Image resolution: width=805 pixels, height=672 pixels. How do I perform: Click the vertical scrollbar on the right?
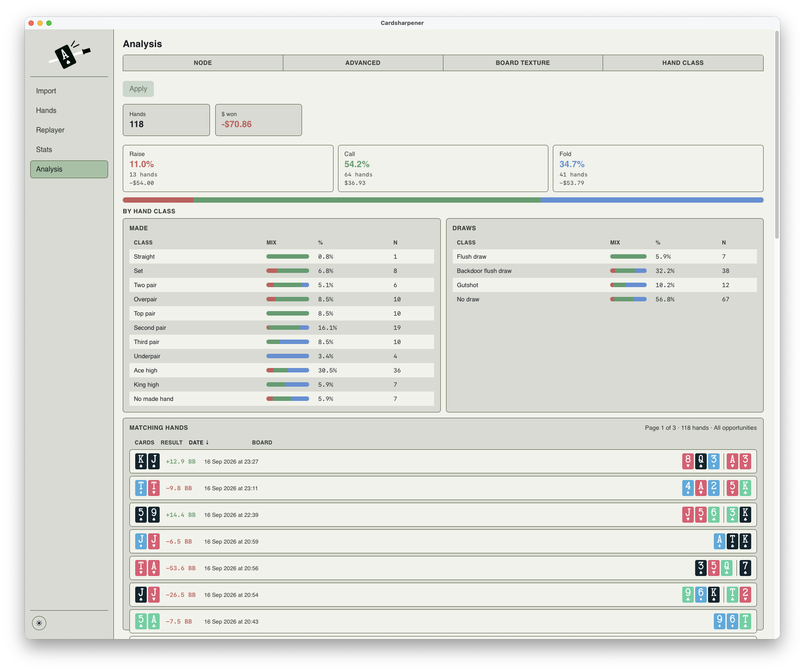[x=777, y=135]
